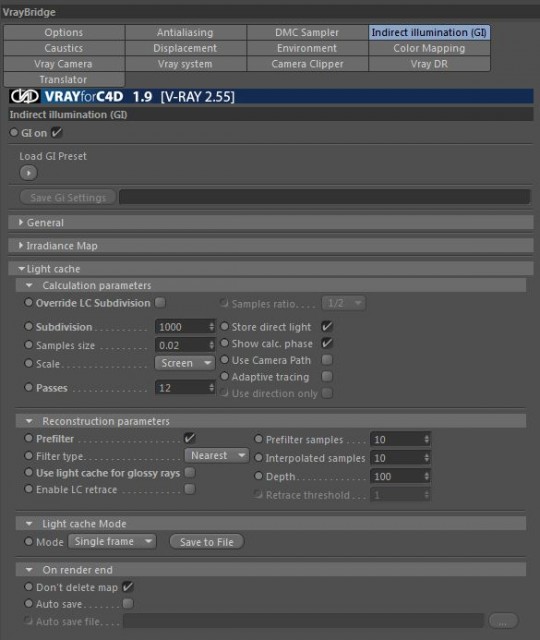Enable Override LC Subdivision checkbox
Image resolution: width=540 pixels, height=640 pixels.
pyautogui.click(x=160, y=302)
